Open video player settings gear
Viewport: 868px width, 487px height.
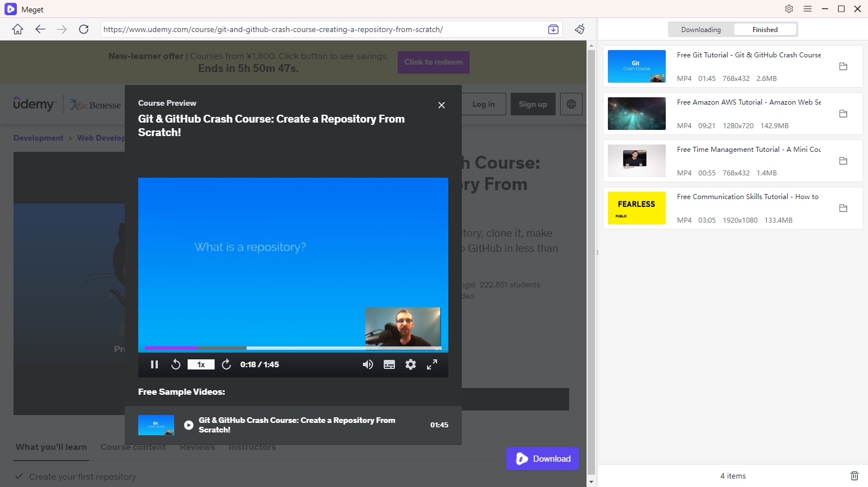[x=411, y=364]
